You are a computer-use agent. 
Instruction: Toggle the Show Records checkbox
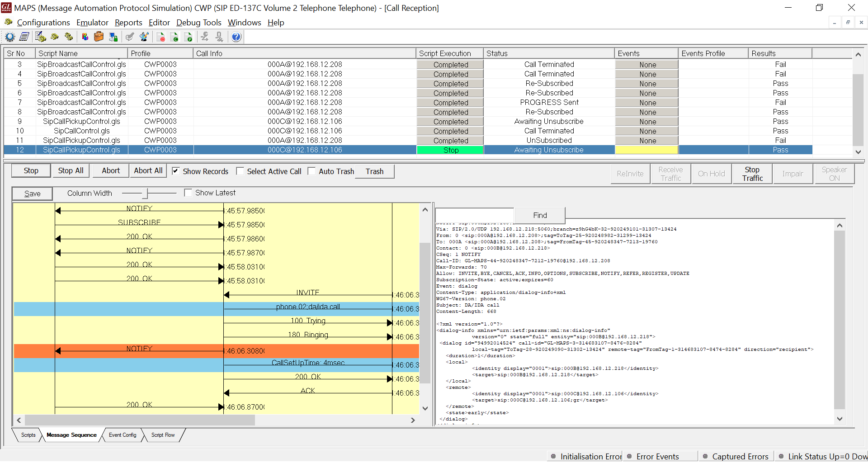coord(176,171)
